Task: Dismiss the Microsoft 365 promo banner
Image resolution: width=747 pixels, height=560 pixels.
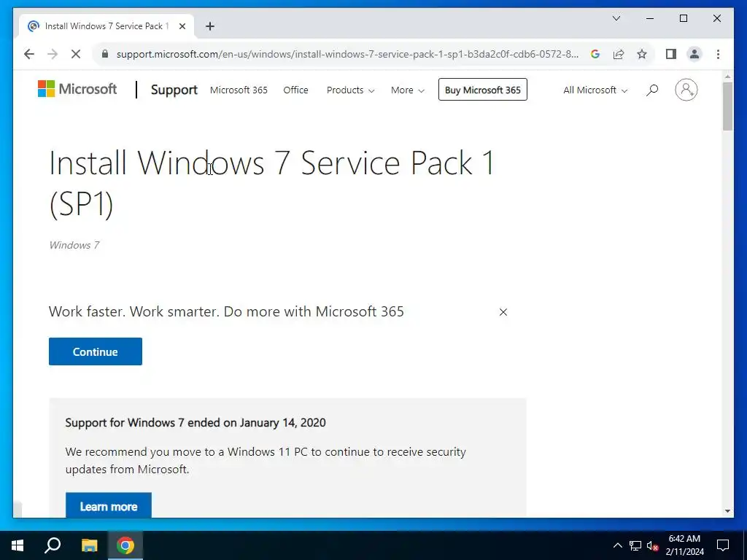Action: [x=503, y=312]
